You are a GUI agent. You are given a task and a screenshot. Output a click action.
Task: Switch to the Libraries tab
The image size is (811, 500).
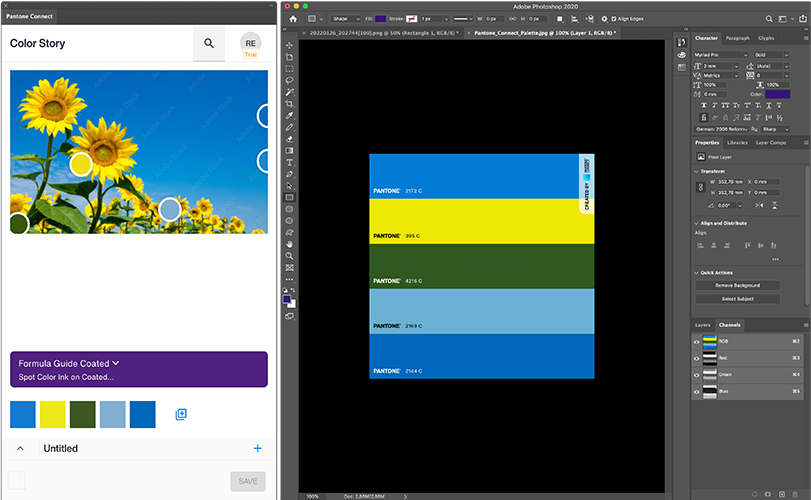(x=737, y=143)
